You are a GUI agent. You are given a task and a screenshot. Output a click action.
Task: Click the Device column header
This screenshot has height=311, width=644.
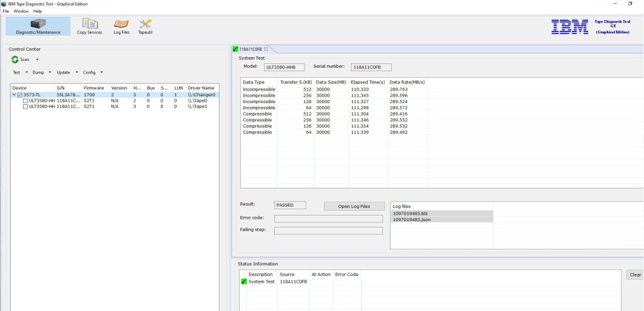[33, 88]
